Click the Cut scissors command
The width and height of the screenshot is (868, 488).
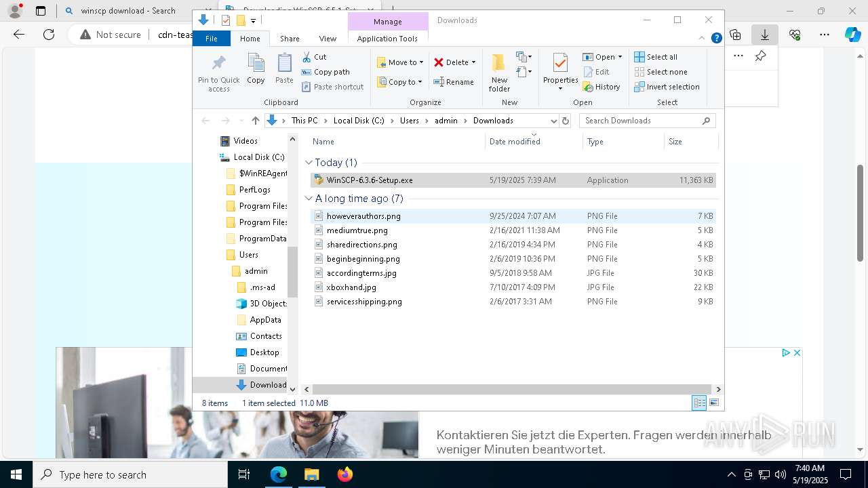point(314,57)
